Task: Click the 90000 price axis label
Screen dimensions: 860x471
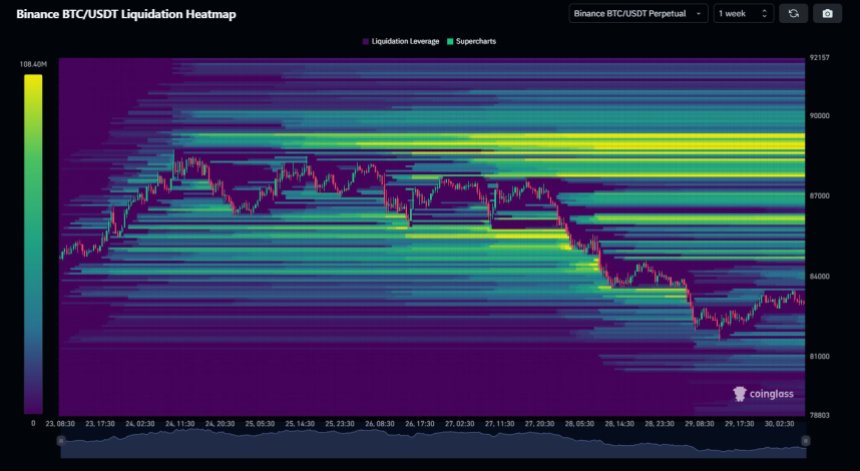Action: point(820,116)
